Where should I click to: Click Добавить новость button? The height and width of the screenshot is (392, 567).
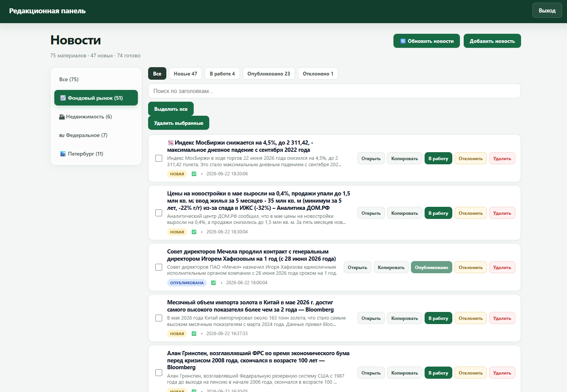(492, 41)
